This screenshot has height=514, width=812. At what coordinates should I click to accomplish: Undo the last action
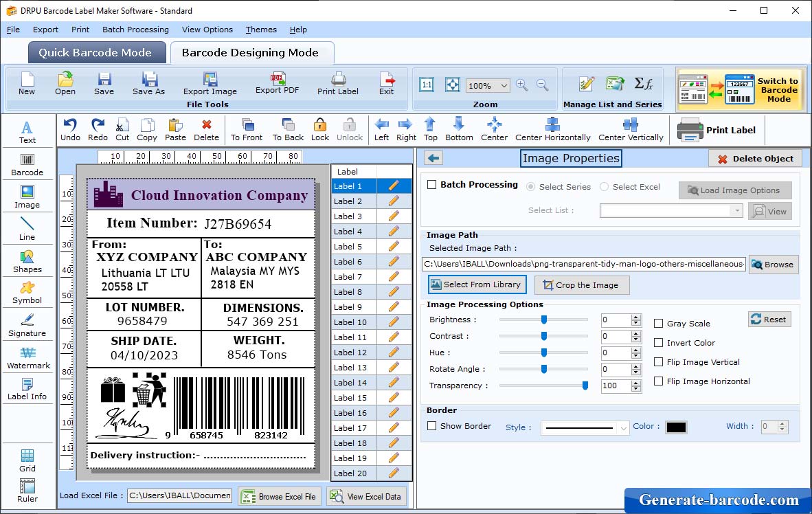pos(70,130)
